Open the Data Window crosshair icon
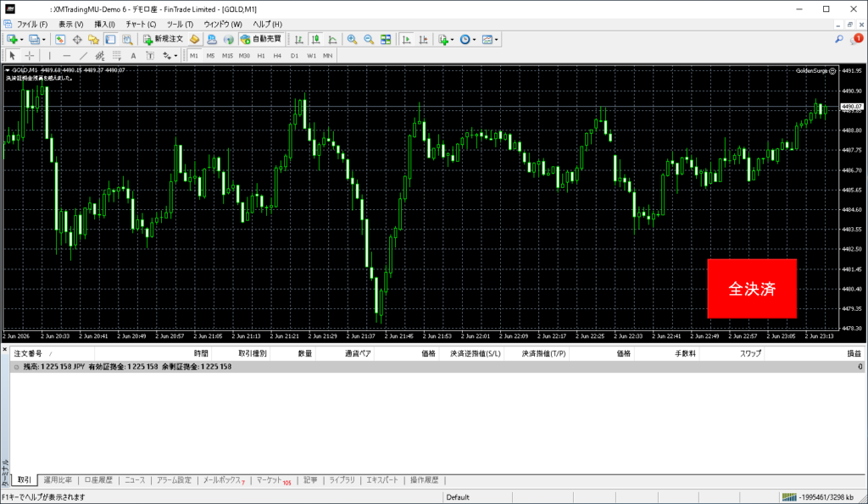Image resolution: width=868 pixels, height=504 pixels. 77,39
